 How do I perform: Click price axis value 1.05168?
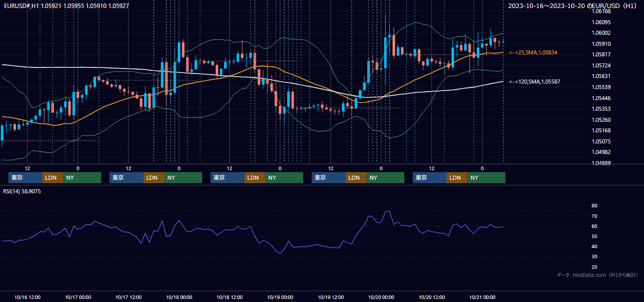tap(601, 130)
